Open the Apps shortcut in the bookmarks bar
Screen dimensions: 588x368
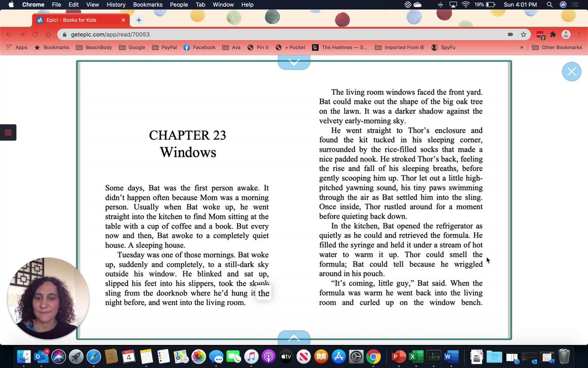[x=17, y=47]
